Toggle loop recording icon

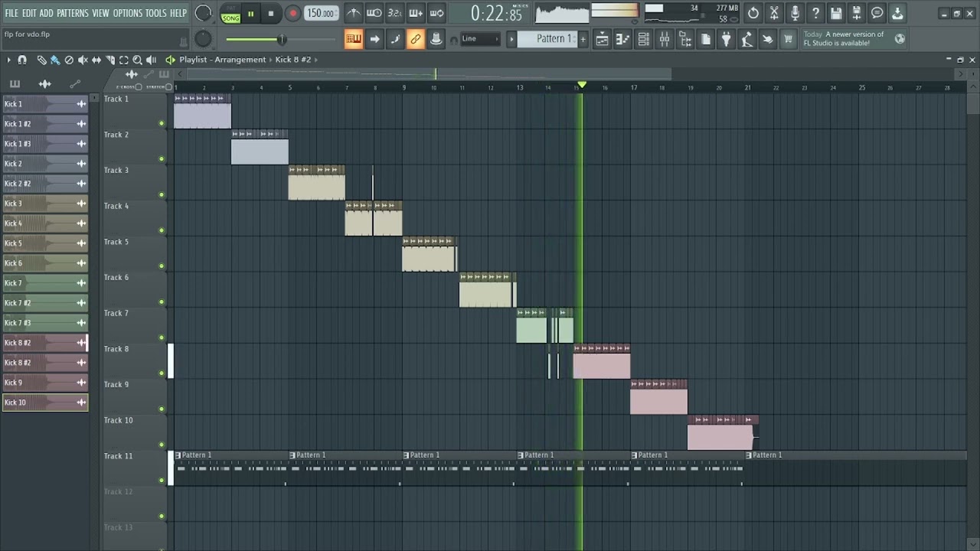click(436, 13)
